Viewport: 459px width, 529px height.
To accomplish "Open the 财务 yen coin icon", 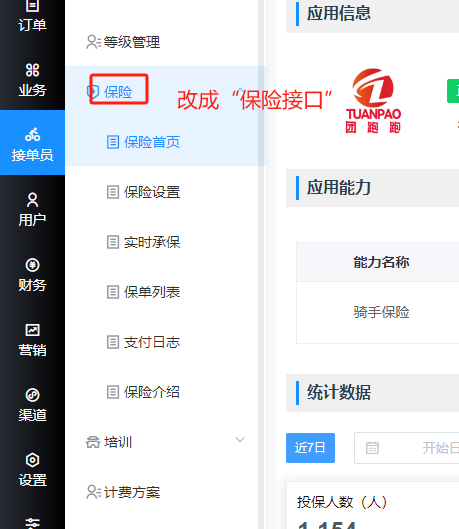I will tap(32, 265).
